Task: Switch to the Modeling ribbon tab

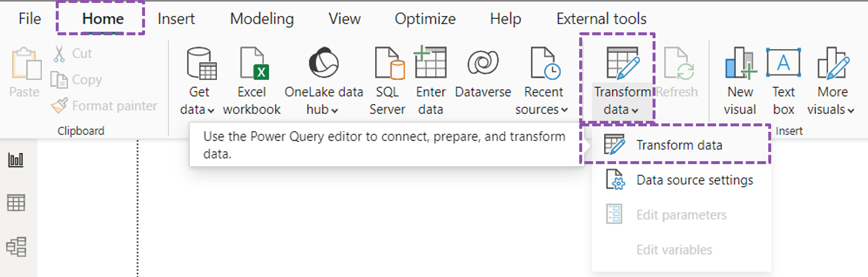Action: [x=261, y=18]
